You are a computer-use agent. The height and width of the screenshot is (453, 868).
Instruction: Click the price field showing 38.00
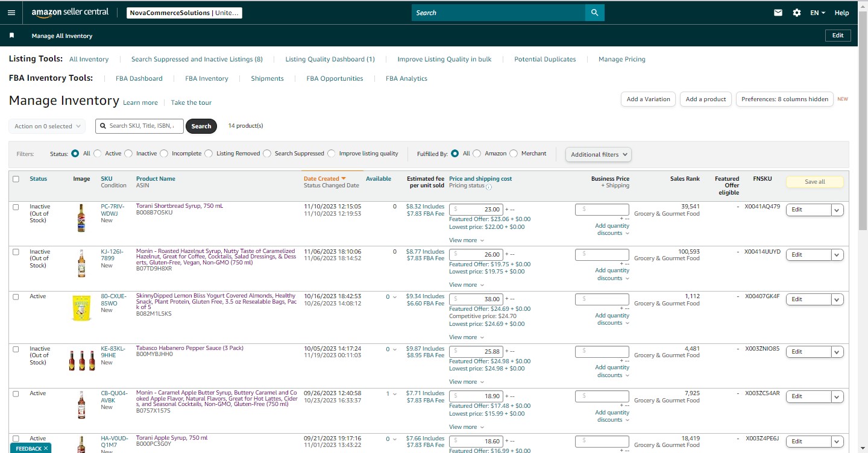[476, 299]
